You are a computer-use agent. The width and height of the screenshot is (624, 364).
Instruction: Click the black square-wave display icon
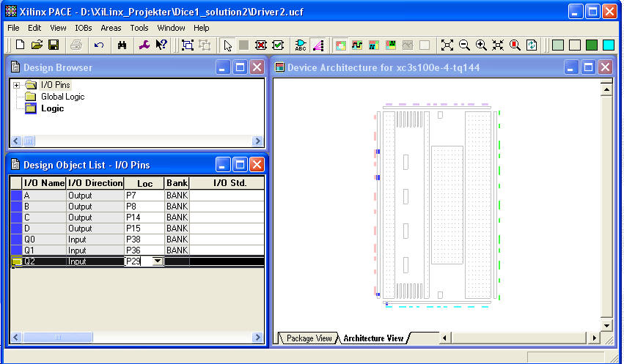point(357,45)
